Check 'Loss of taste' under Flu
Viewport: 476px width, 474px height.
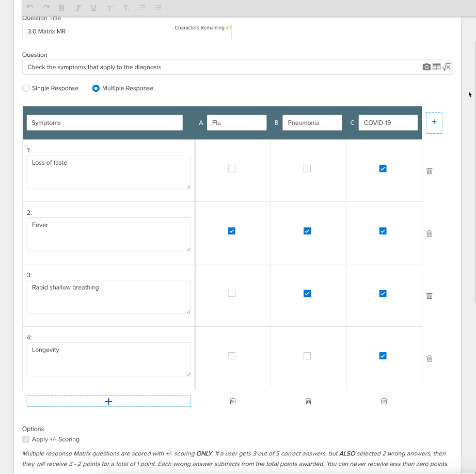coord(231,168)
